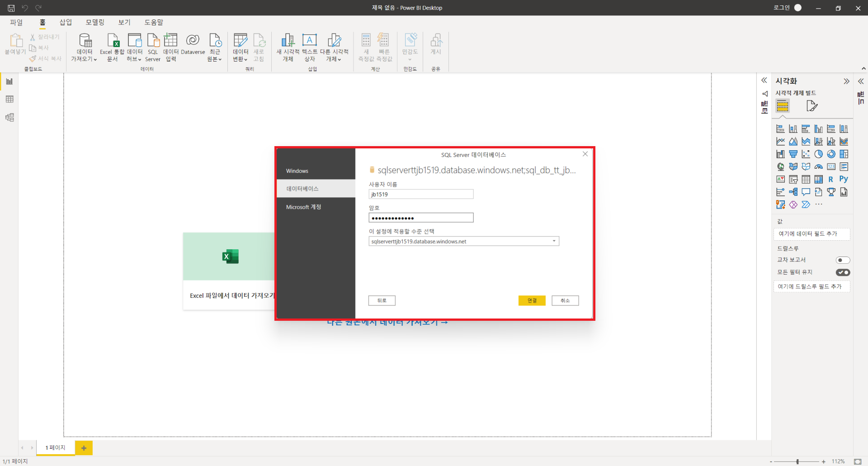The height and width of the screenshot is (466, 868).
Task: Add the Python visual
Action: coord(844,179)
